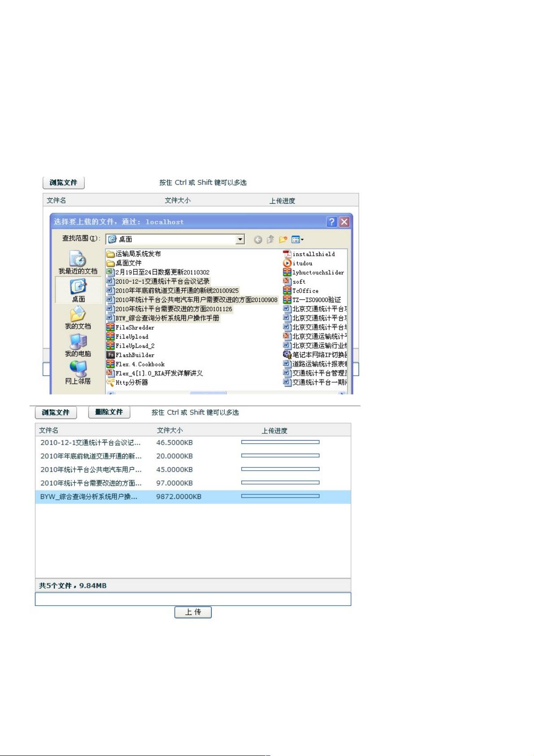
Task: Select 2010年统计平台公共电汽车用户需要改进的方面20100908 file
Action: [x=192, y=300]
